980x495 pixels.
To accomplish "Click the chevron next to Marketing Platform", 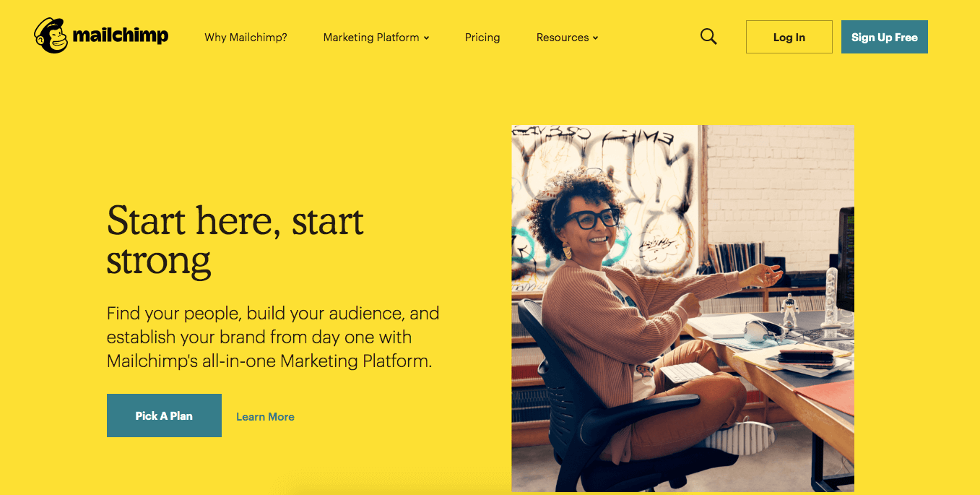I will coord(425,38).
